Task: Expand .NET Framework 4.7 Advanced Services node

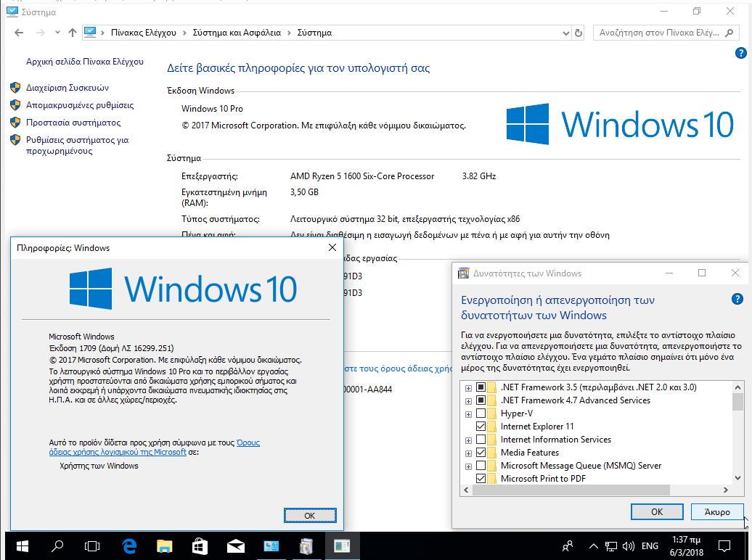Action: point(468,401)
